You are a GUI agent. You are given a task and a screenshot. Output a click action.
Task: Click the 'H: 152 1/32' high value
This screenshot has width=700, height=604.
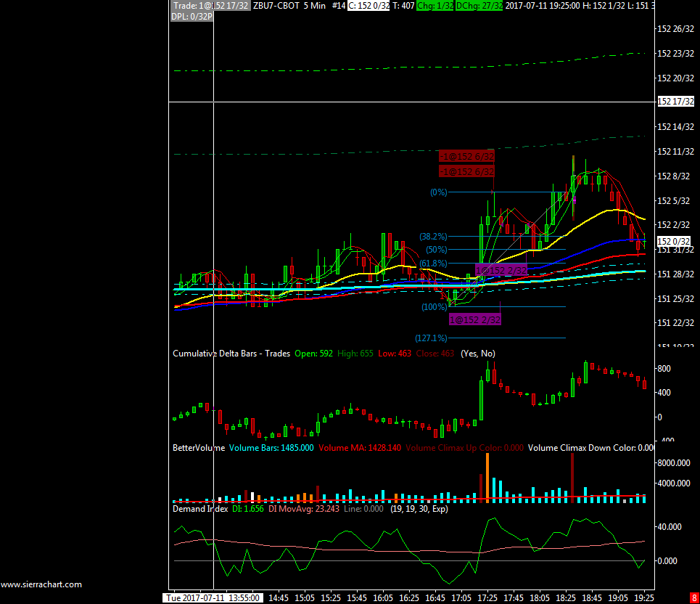[604, 5]
